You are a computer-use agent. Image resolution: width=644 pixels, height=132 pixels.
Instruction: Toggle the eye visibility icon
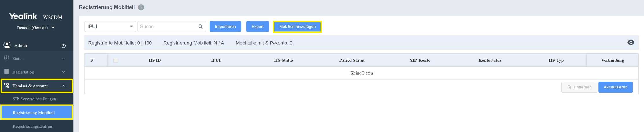pos(630,42)
